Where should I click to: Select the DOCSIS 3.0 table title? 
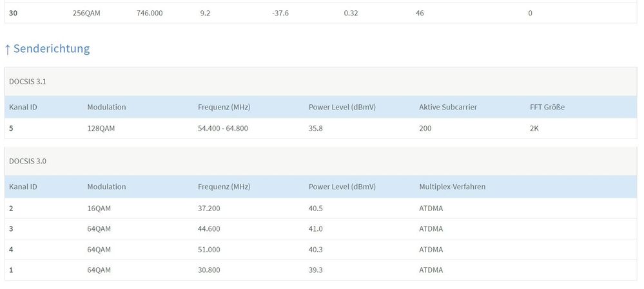click(27, 161)
